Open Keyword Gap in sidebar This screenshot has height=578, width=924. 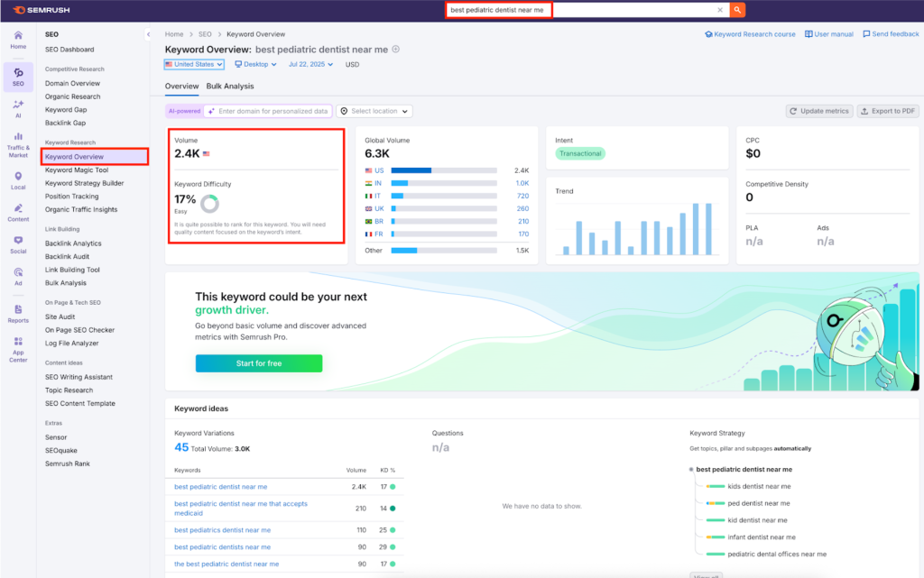pos(66,109)
